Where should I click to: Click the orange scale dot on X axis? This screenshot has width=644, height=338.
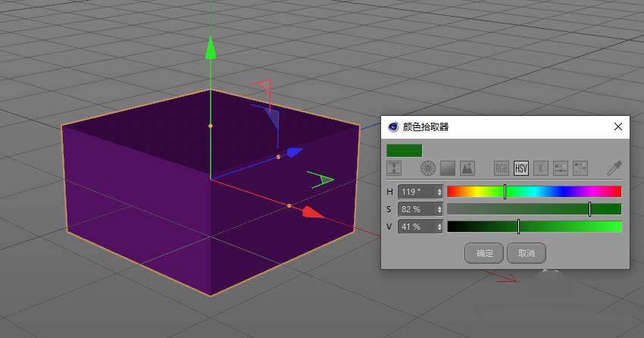[289, 206]
